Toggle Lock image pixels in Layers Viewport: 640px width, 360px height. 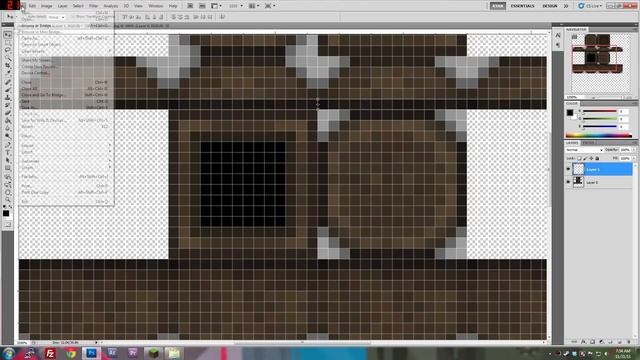[585, 158]
